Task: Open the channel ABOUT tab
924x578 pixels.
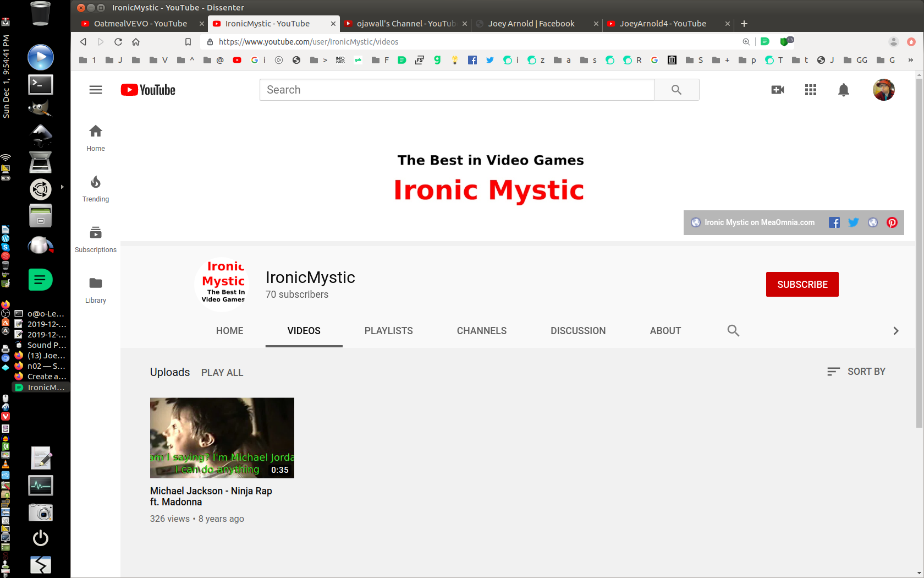Action: pyautogui.click(x=665, y=331)
